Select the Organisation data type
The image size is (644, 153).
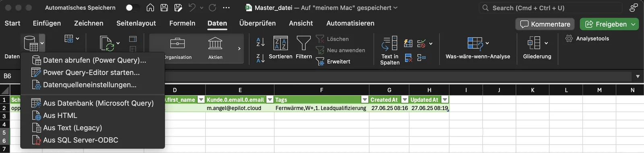click(178, 49)
